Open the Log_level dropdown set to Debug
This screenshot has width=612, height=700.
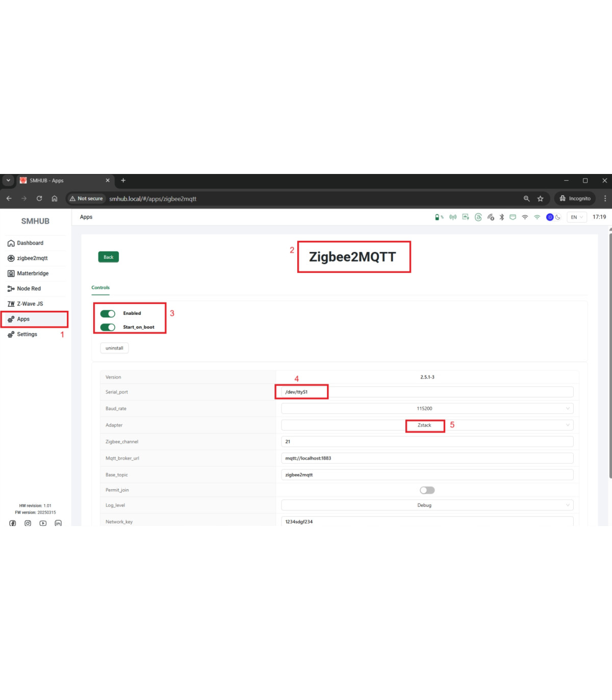(x=427, y=505)
